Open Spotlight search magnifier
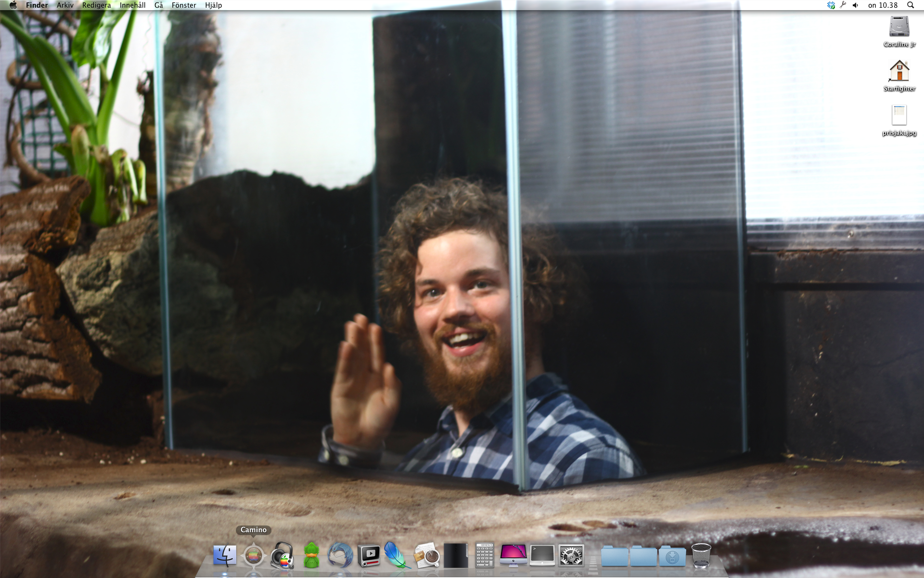Screen dimensions: 924x578 tap(911, 5)
